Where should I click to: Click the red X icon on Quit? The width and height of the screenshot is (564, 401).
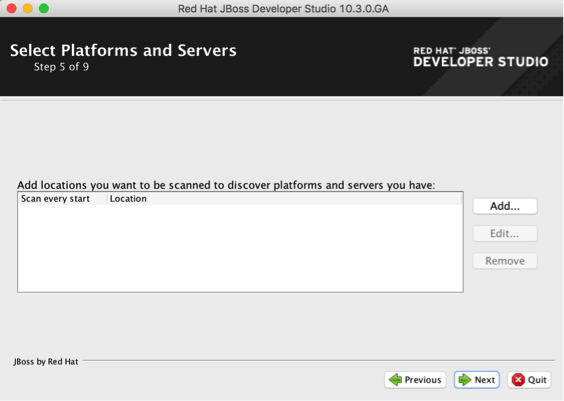tap(518, 380)
